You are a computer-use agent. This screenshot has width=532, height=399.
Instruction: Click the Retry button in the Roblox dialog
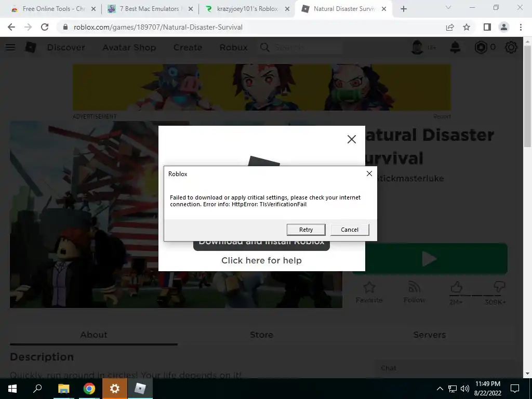(x=305, y=230)
